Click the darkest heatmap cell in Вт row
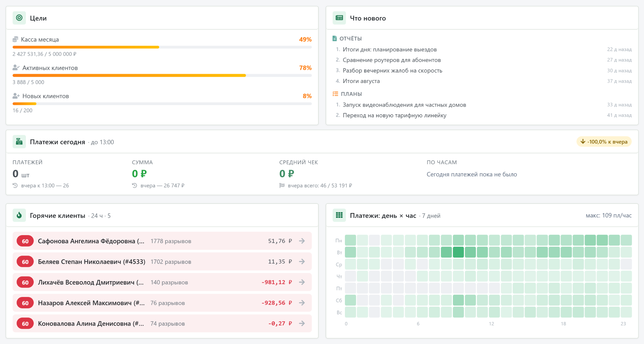This screenshot has width=644, height=344. (458, 252)
